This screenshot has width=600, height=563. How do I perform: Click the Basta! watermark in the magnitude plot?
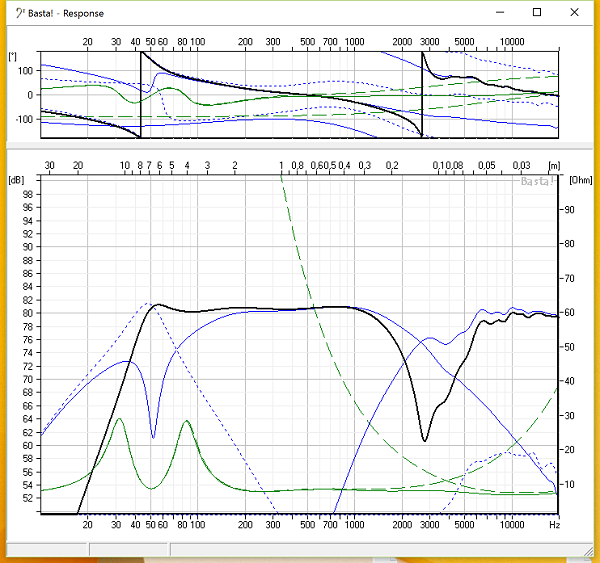coord(538,181)
